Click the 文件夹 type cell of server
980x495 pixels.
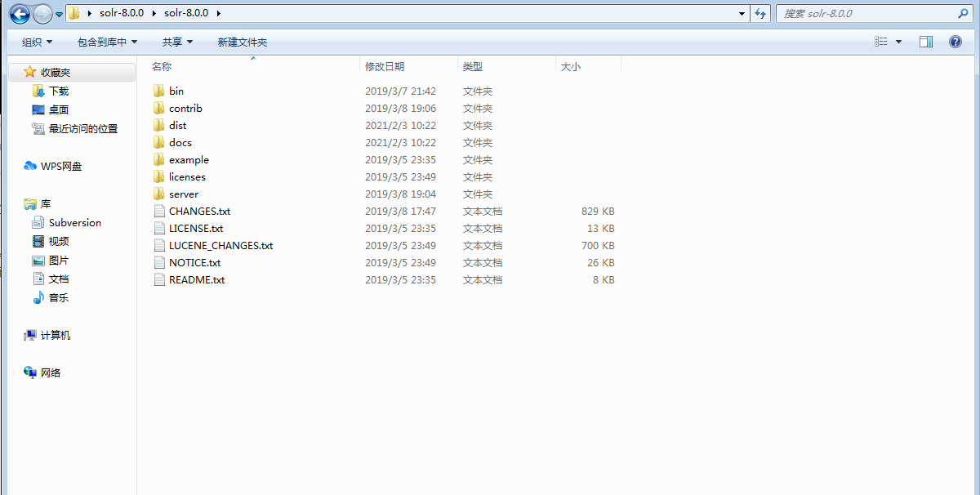coord(478,194)
